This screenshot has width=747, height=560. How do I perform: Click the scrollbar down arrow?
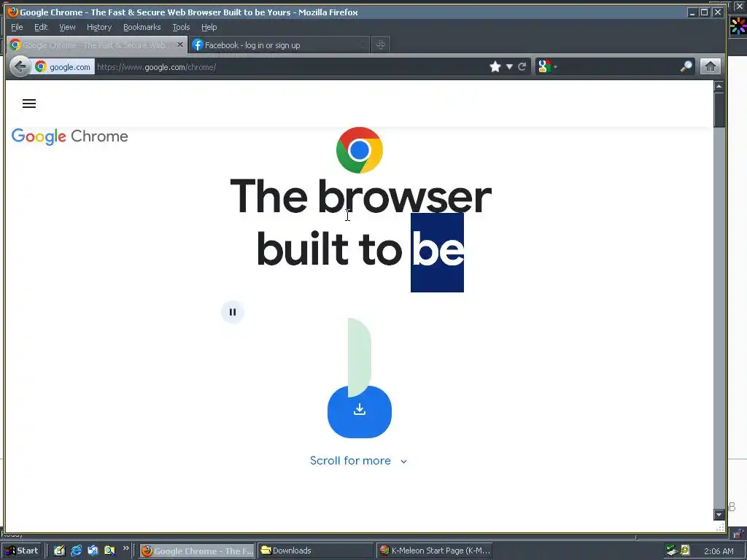719,514
